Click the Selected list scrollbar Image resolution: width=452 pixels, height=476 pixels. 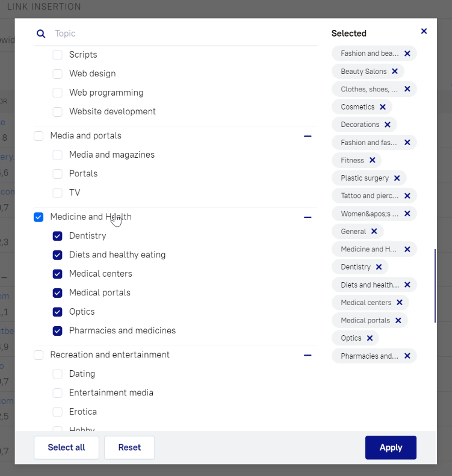[435, 286]
